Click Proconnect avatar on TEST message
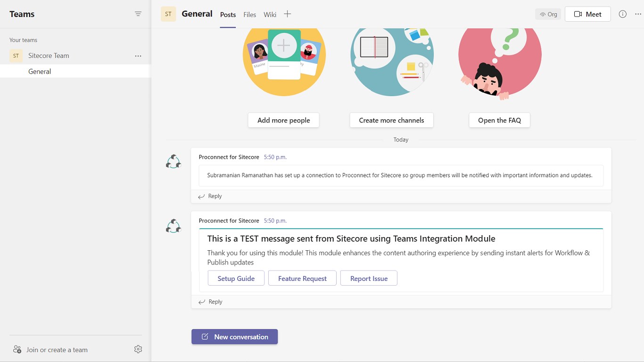This screenshot has height=362, width=644. (x=173, y=226)
